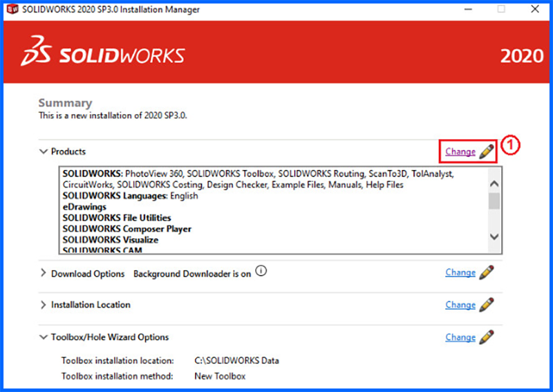This screenshot has height=392, width=553.
Task: Click the products list scroll up arrow
Action: [494, 184]
